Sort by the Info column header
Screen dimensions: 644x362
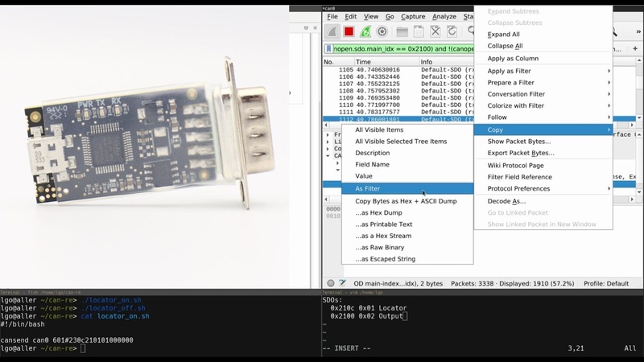pyautogui.click(x=447, y=62)
